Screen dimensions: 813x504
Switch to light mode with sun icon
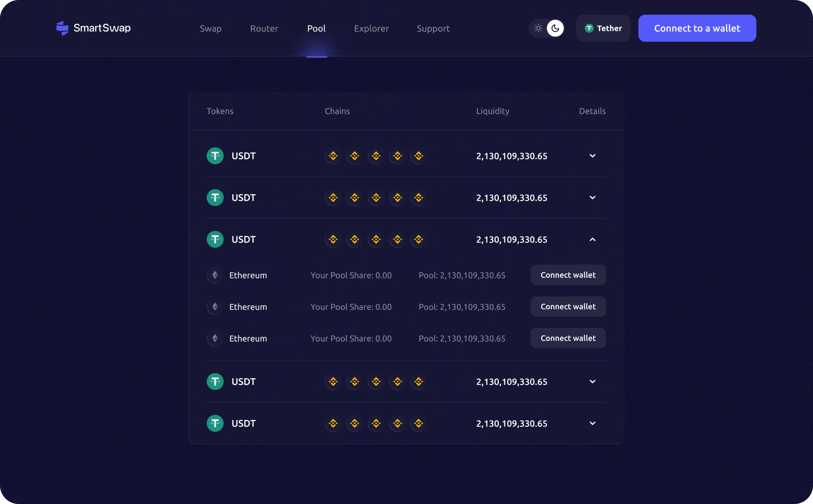coord(538,28)
